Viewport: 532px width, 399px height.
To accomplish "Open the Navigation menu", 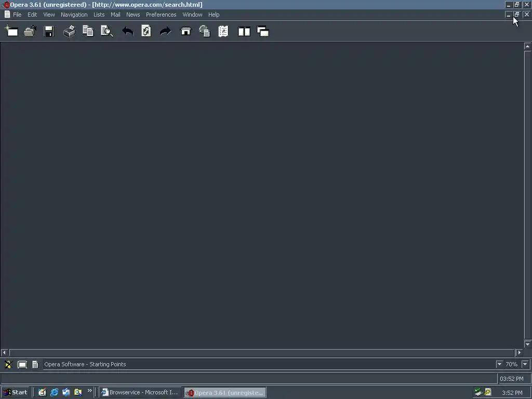I will click(74, 15).
